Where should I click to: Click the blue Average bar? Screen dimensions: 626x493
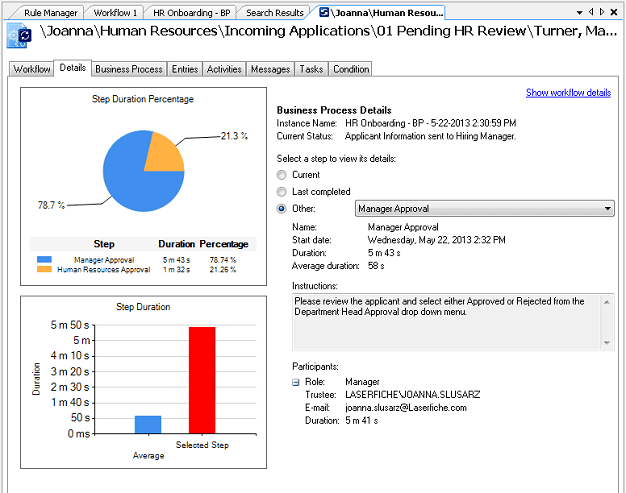coord(148,424)
